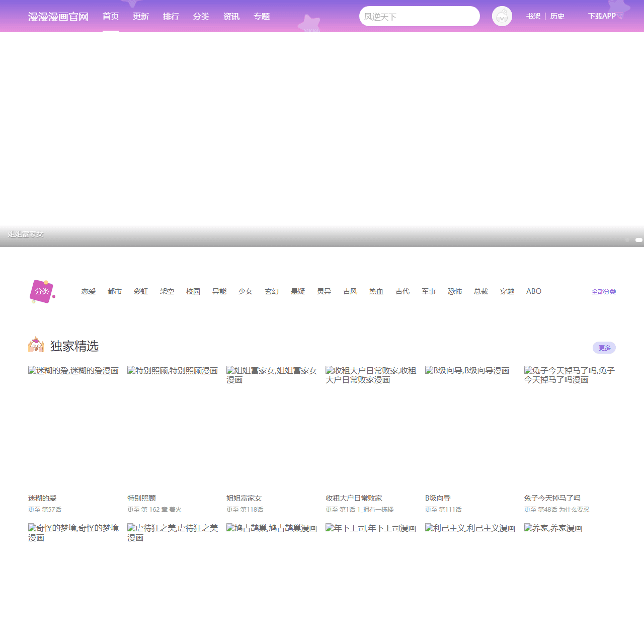644x644 pixels.
Task: Open the 兔子今天掉马了吗 cover thumbnail
Action: click(570, 427)
